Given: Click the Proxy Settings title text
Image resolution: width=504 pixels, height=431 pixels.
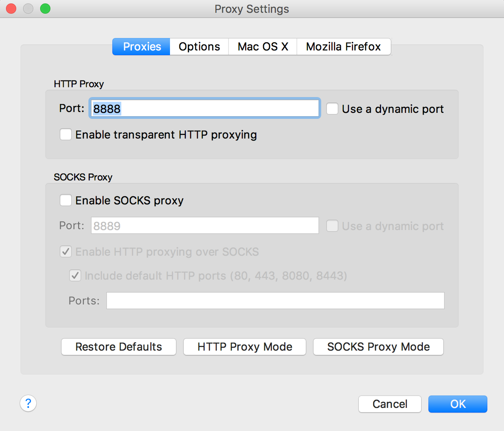Looking at the screenshot, I should (252, 9).
